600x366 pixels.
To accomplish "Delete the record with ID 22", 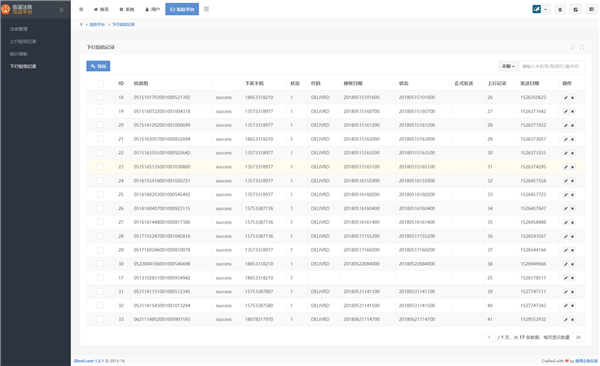I will 572,153.
